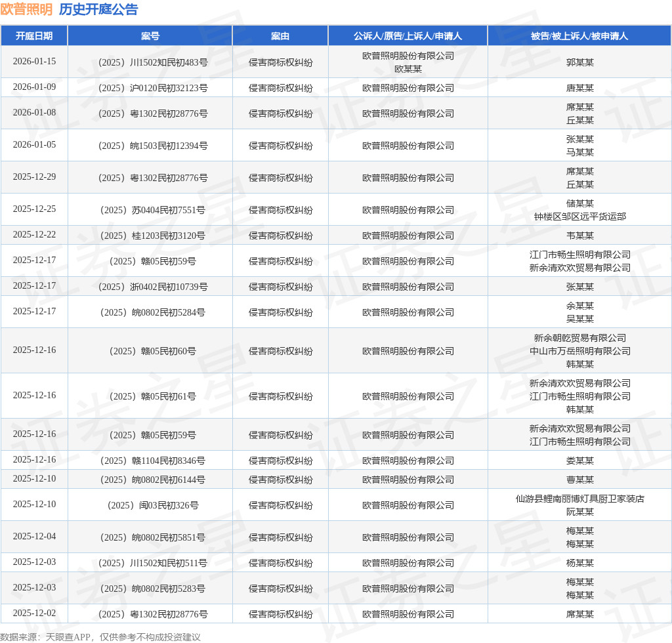
Task: Click defendant 余某某
Action: 580,306
